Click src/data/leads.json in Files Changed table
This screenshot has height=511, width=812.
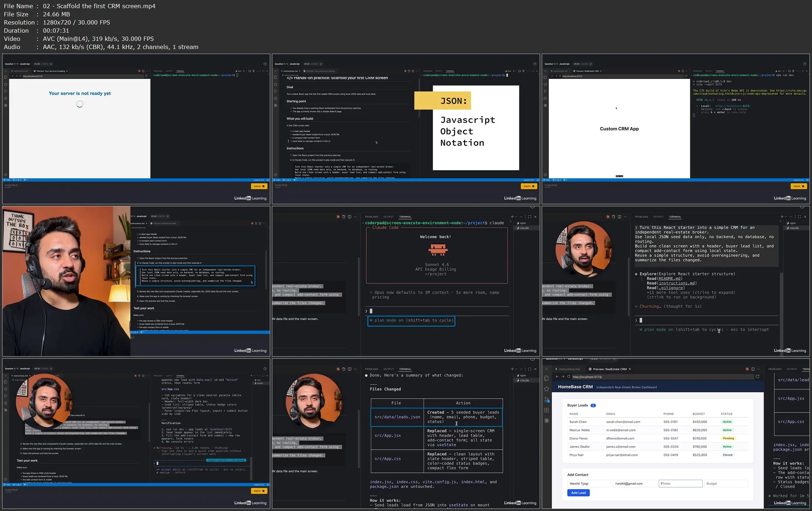(x=397, y=417)
